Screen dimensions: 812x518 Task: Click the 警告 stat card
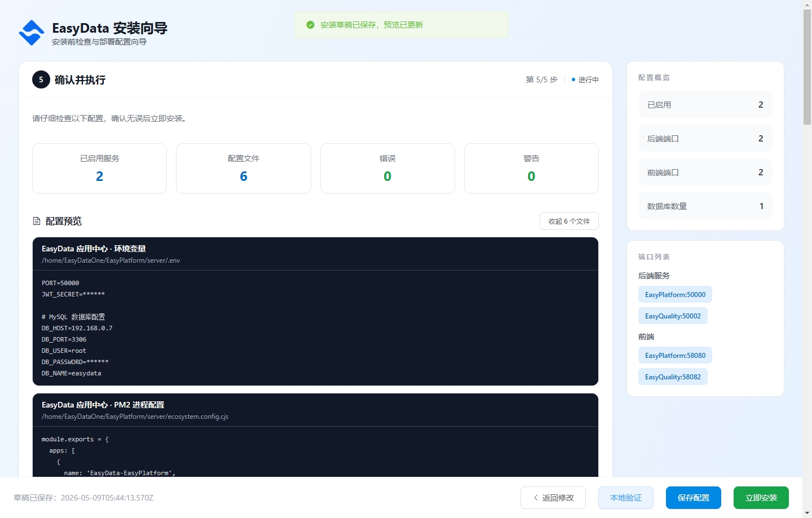point(531,169)
